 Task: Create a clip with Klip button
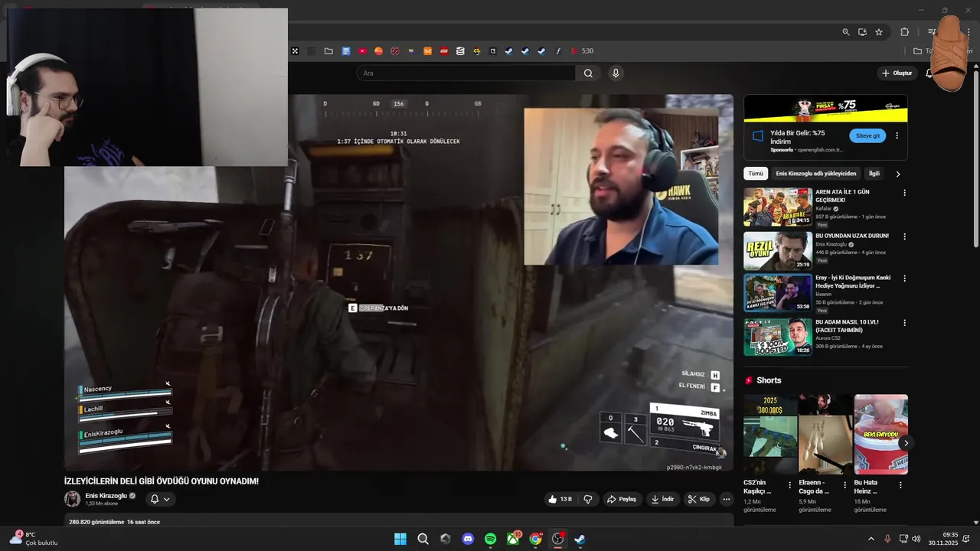(698, 499)
